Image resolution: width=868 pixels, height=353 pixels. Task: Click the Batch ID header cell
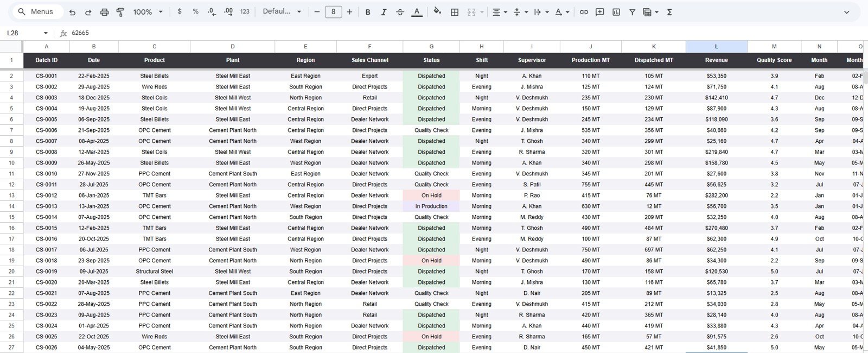[47, 60]
